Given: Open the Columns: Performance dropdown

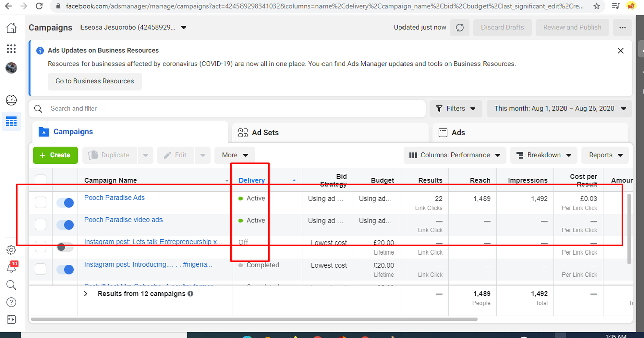Looking at the screenshot, I should pyautogui.click(x=454, y=155).
